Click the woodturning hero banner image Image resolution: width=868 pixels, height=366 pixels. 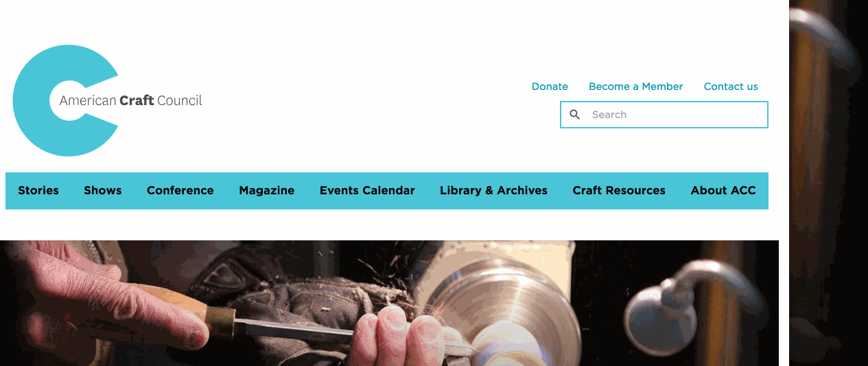(x=389, y=303)
